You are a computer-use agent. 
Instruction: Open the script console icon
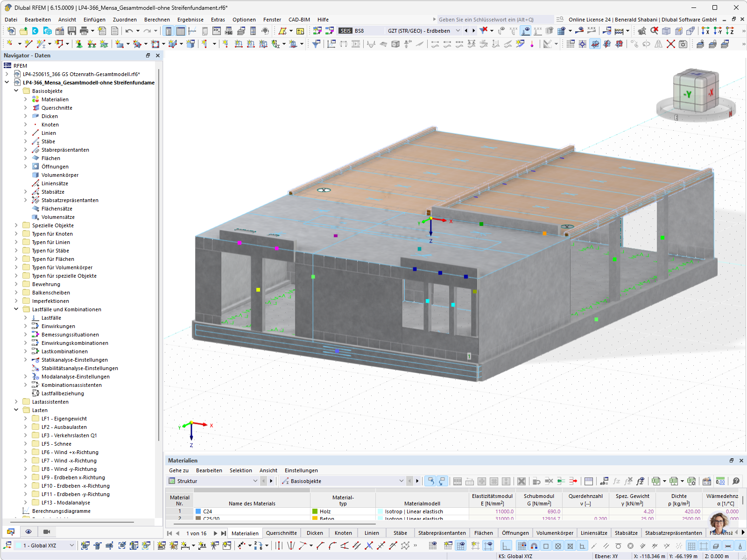tap(217, 31)
